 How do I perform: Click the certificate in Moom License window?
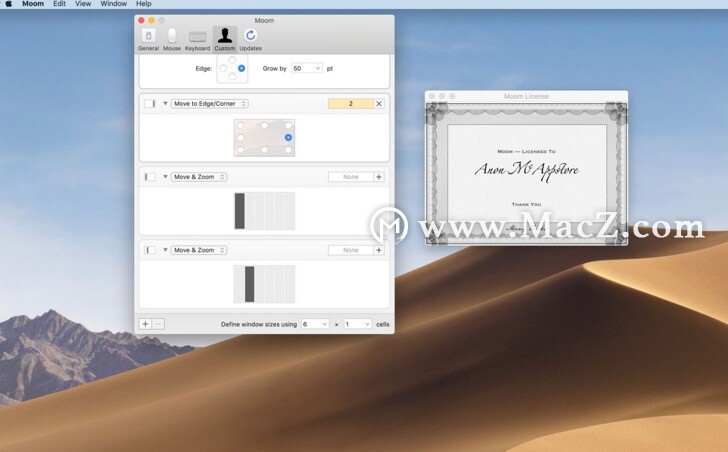pos(526,174)
